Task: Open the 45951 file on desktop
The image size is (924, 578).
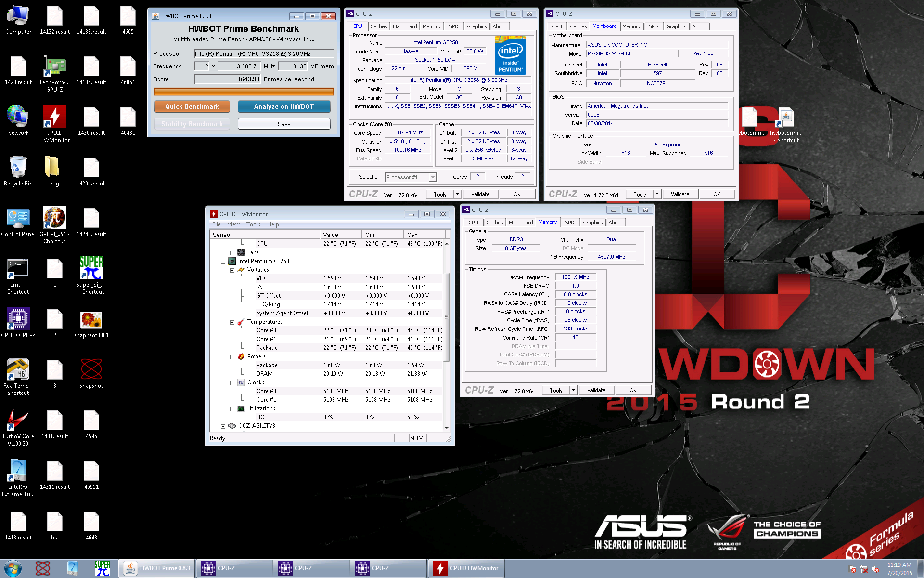Action: (x=91, y=474)
